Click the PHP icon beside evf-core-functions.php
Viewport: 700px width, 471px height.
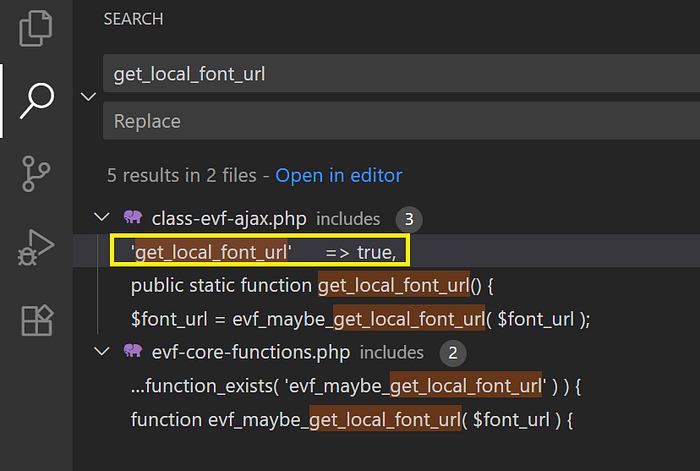[x=132, y=352]
